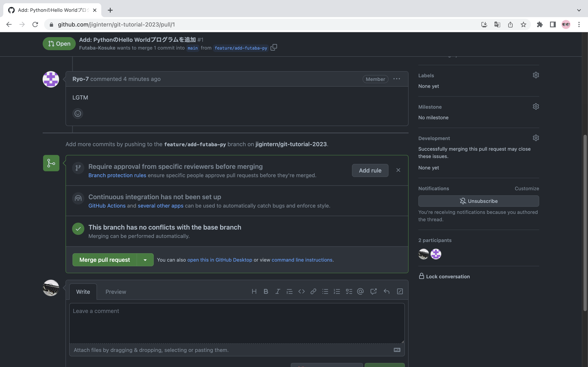Screen dimensions: 588x367
Task: Toggle Unsubscribe from notifications
Action: (478, 201)
